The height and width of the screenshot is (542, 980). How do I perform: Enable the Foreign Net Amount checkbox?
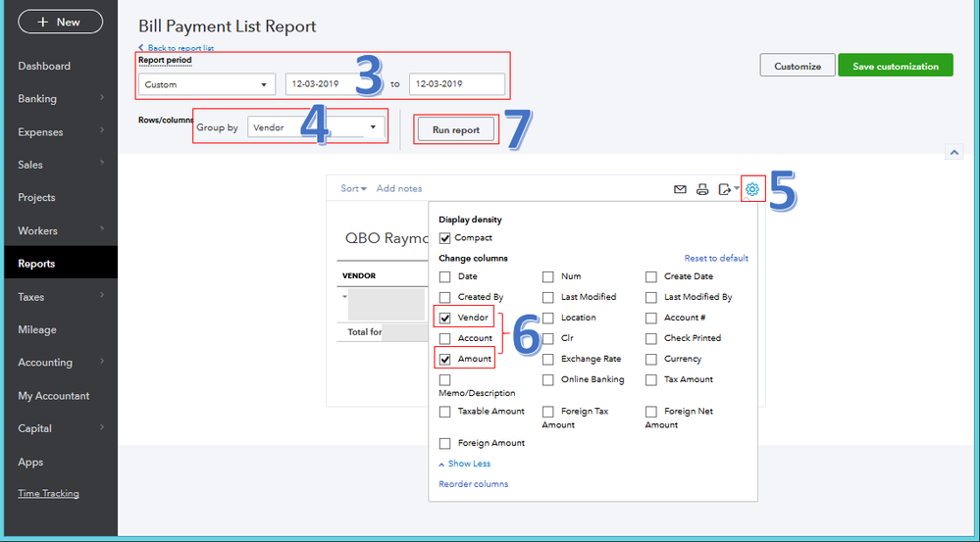click(651, 412)
